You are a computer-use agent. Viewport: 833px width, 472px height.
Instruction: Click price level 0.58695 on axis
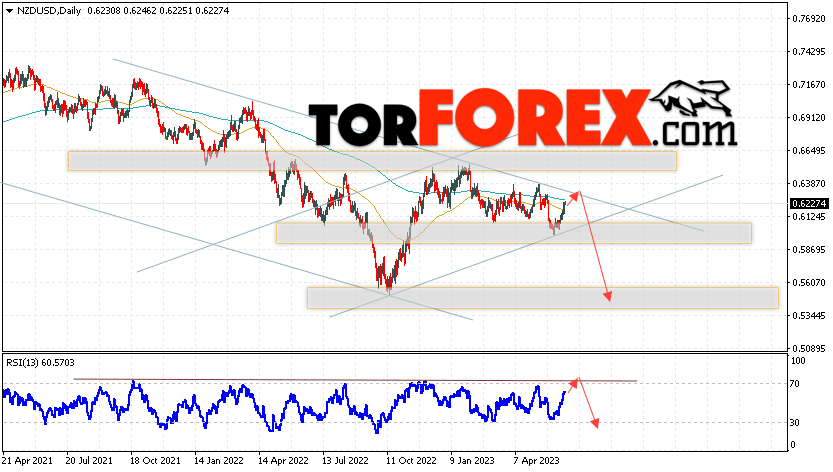pyautogui.click(x=809, y=249)
